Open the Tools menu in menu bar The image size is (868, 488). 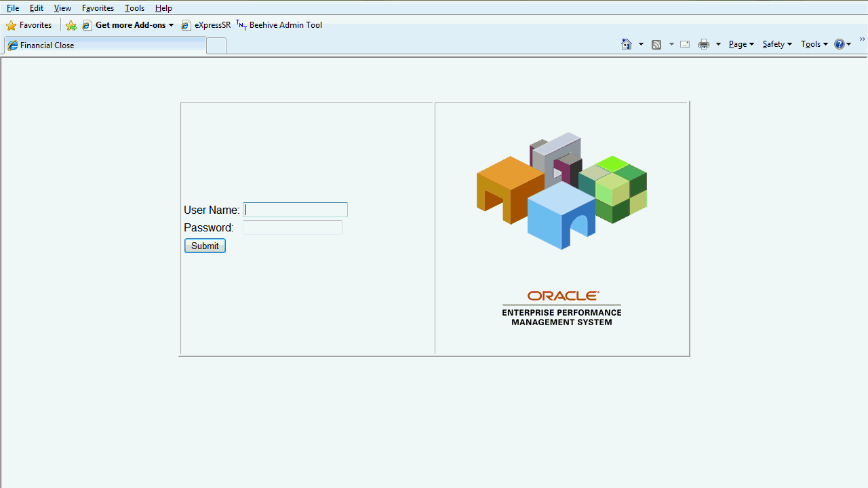[134, 8]
